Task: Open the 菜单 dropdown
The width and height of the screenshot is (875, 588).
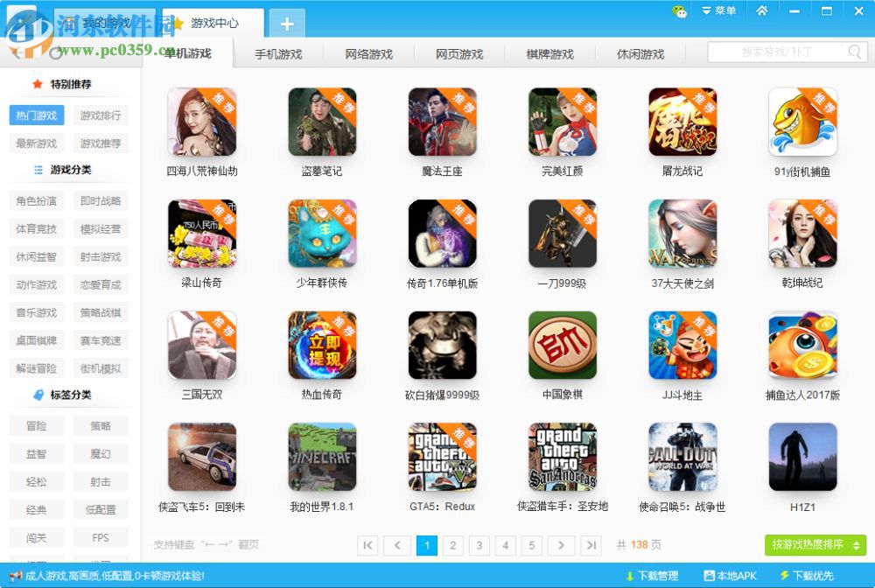Action: [719, 10]
